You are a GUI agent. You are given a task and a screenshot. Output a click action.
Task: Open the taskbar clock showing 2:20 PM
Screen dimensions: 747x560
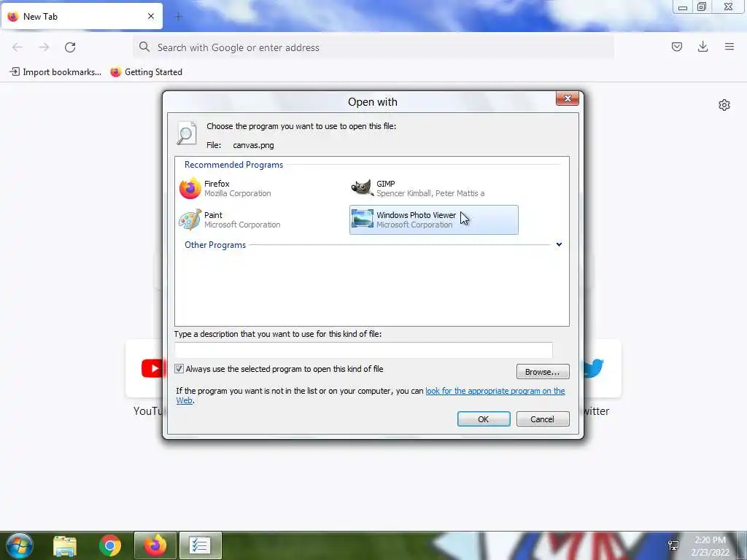coord(710,546)
